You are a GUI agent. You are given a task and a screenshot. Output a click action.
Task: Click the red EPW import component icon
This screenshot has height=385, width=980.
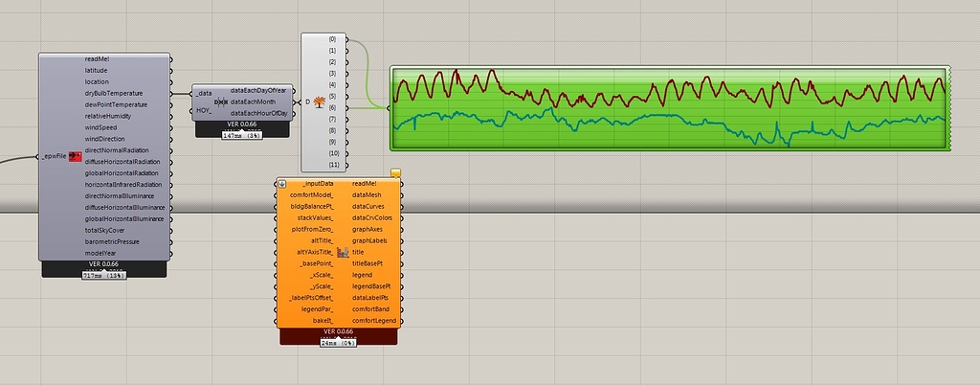75,156
